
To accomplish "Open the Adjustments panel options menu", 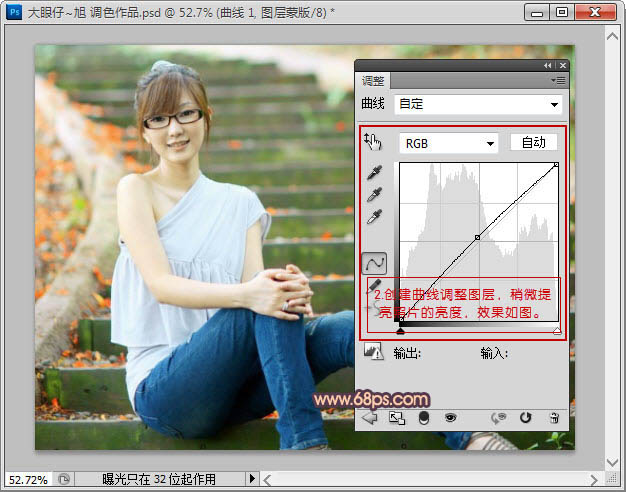I will (558, 80).
